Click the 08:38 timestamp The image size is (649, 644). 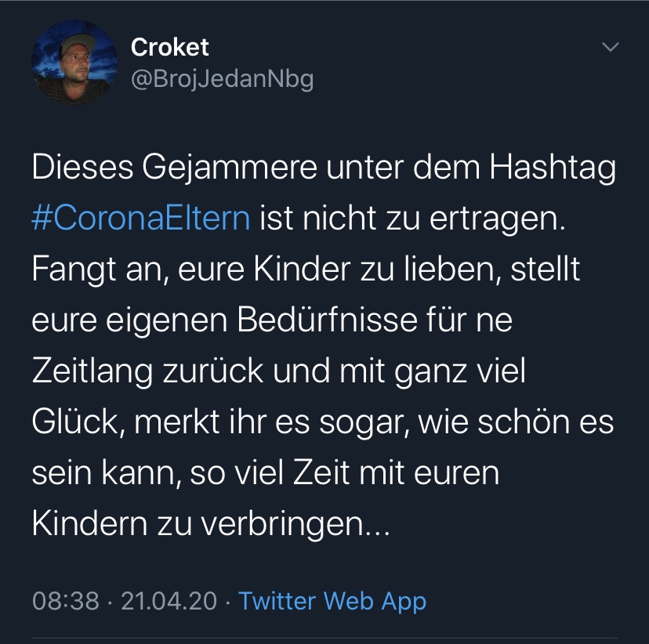(x=66, y=602)
